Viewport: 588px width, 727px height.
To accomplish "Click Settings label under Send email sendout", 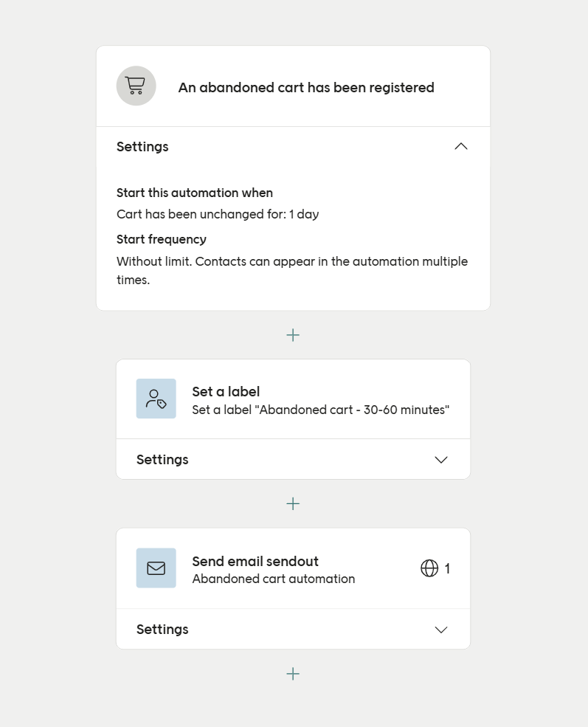I will (x=162, y=630).
